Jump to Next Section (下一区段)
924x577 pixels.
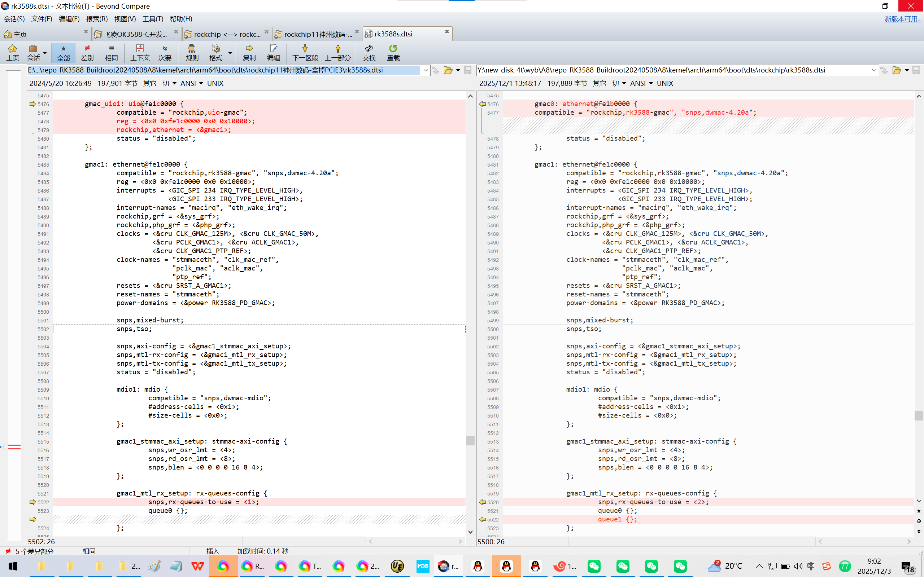pyautogui.click(x=305, y=52)
